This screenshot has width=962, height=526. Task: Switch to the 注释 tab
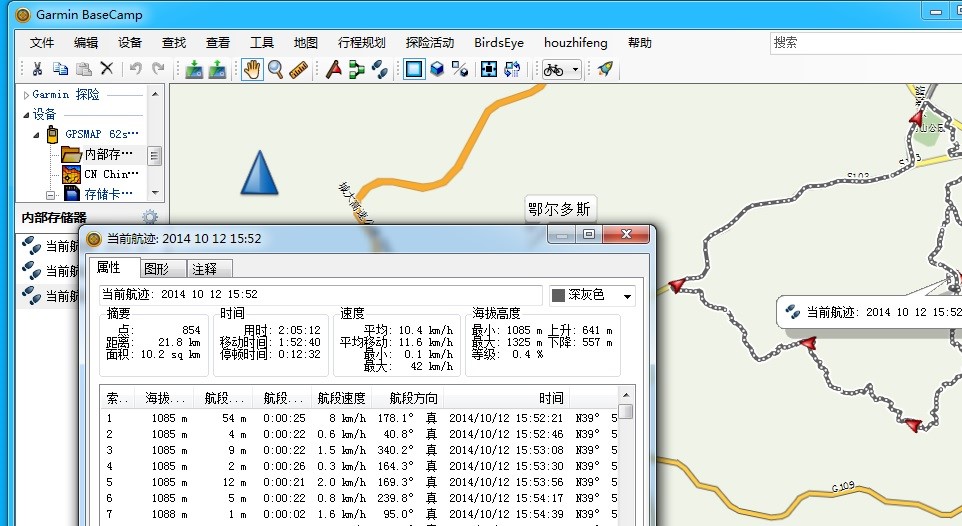210,269
